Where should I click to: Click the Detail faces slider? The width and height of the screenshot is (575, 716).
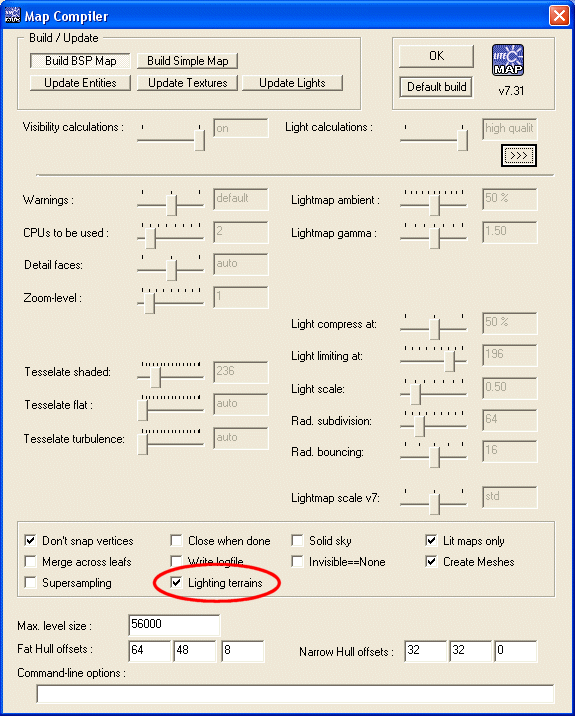click(x=171, y=268)
